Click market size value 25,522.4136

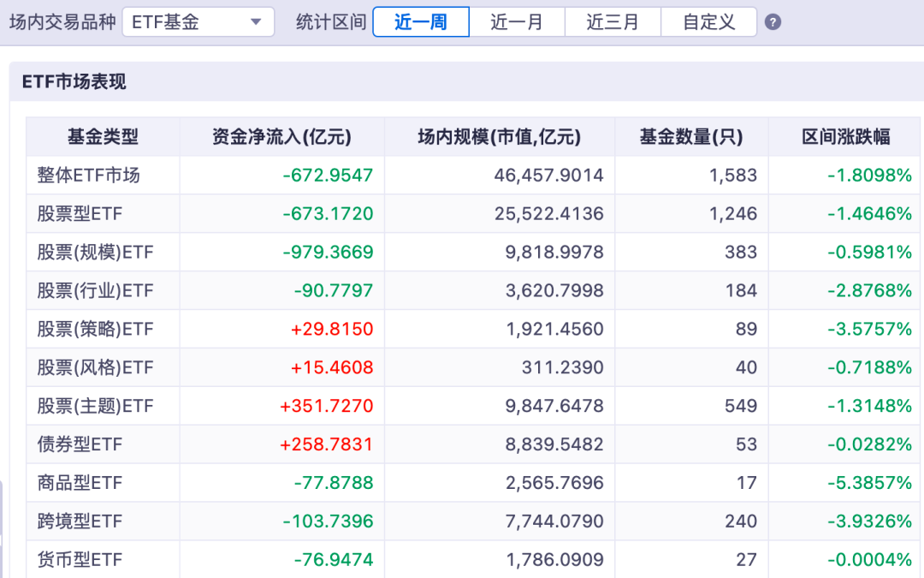[x=548, y=213]
